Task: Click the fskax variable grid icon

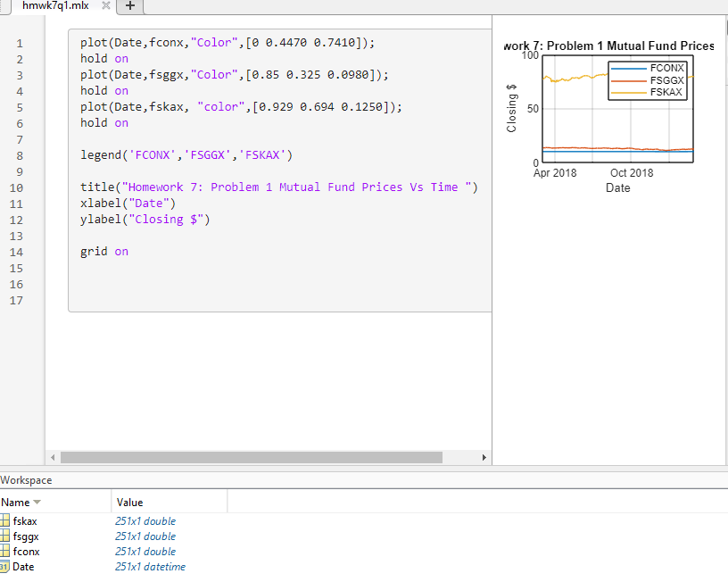Action: pos(4,520)
